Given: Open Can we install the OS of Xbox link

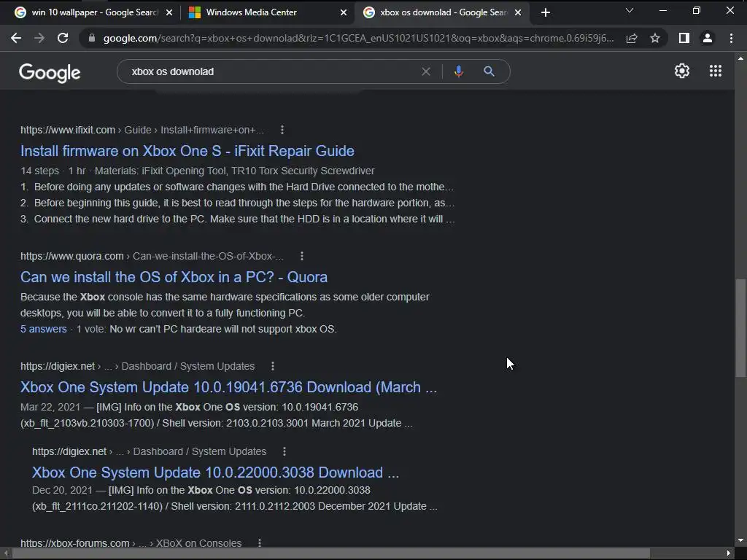Looking at the screenshot, I should pos(174,277).
